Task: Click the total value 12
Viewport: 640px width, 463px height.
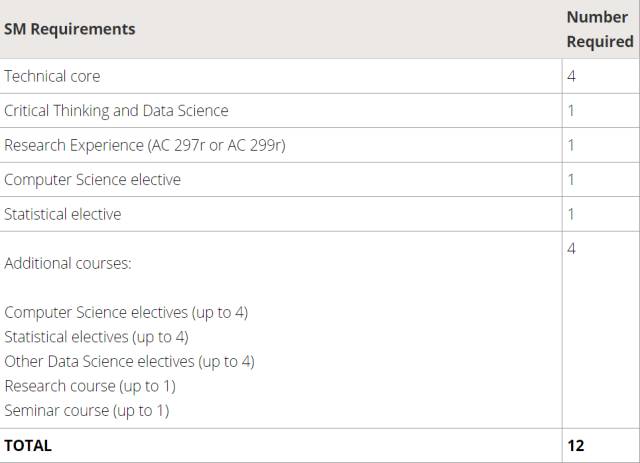Action: (576, 445)
